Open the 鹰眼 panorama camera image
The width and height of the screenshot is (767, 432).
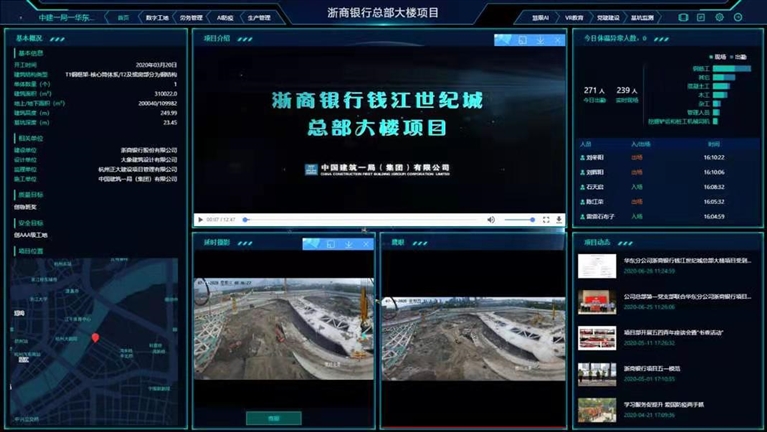pyautogui.click(x=474, y=339)
